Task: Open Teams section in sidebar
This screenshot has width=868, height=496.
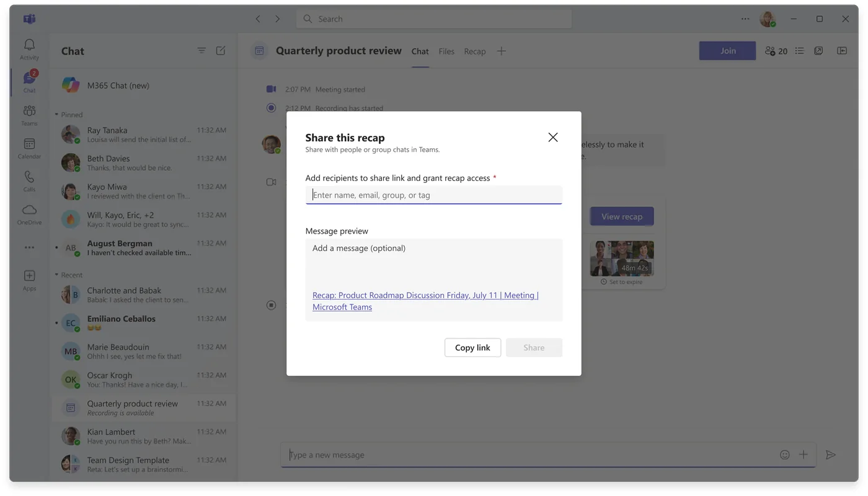Action: (29, 115)
